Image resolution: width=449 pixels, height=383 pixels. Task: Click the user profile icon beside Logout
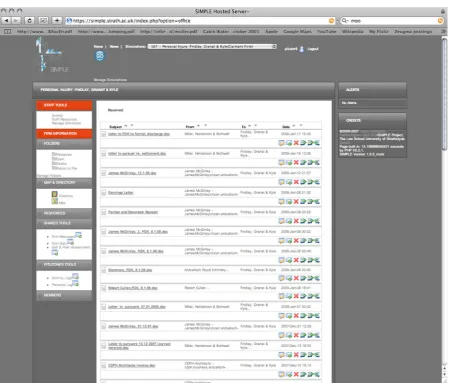pos(302,49)
